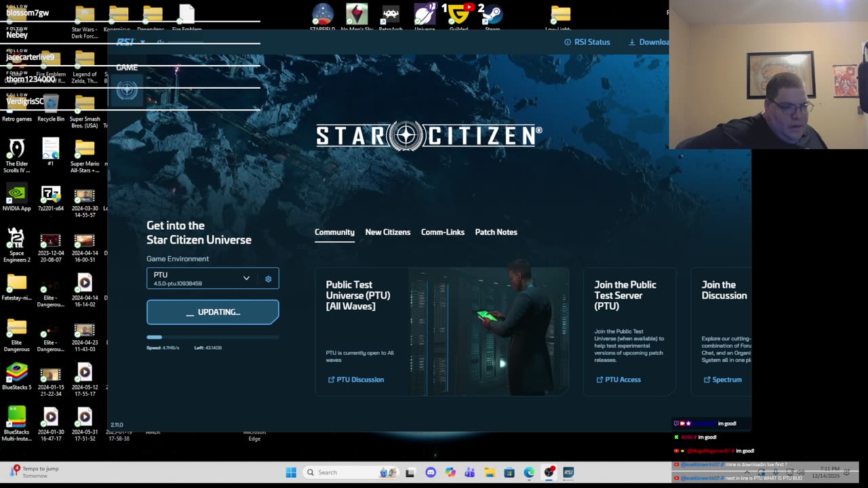The height and width of the screenshot is (488, 868).
Task: Open the Elite Dangerous folder
Action: coord(17,335)
